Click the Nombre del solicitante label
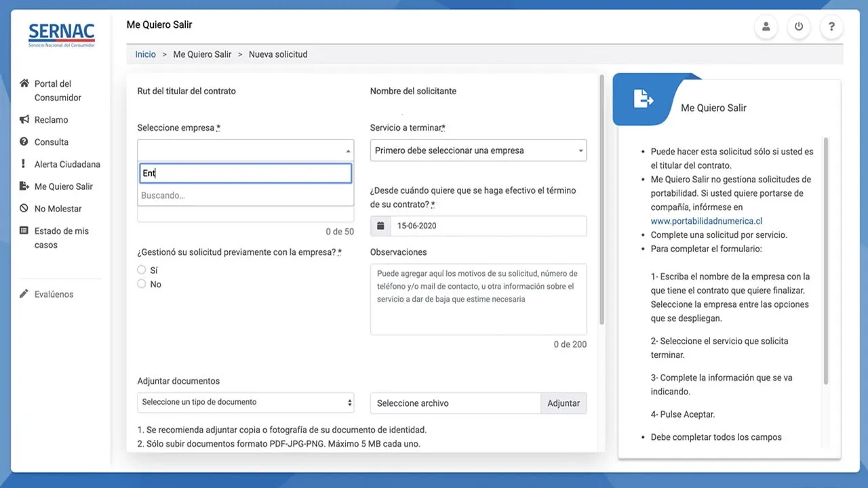This screenshot has width=868, height=488. coord(413,91)
